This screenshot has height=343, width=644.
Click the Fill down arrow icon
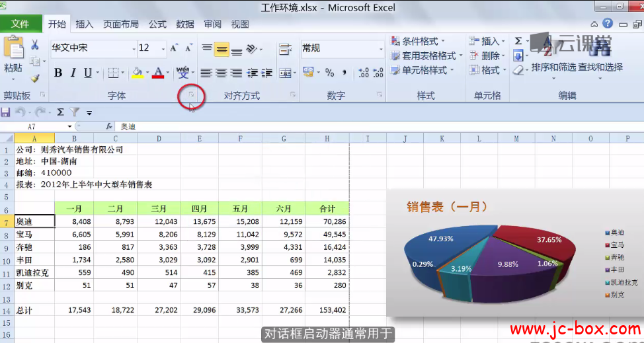pos(518,56)
